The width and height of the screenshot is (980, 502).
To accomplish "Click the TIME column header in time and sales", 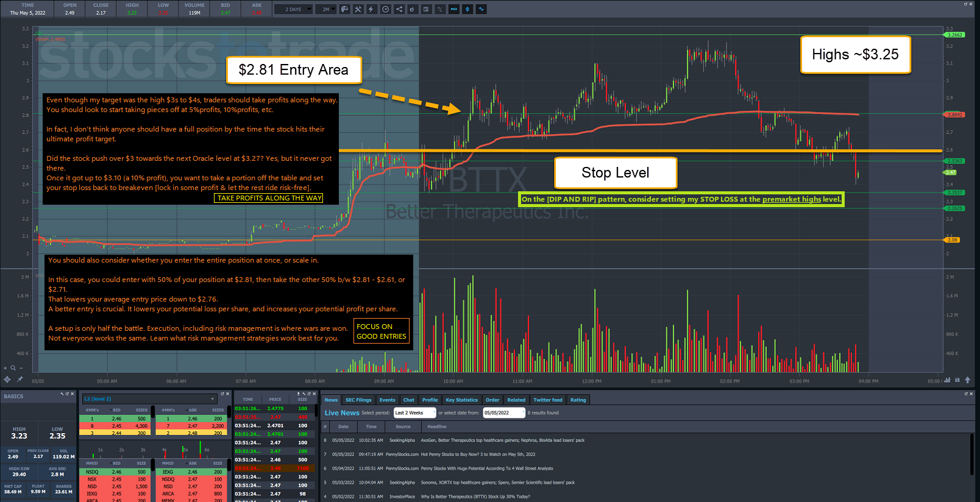I will (x=248, y=400).
